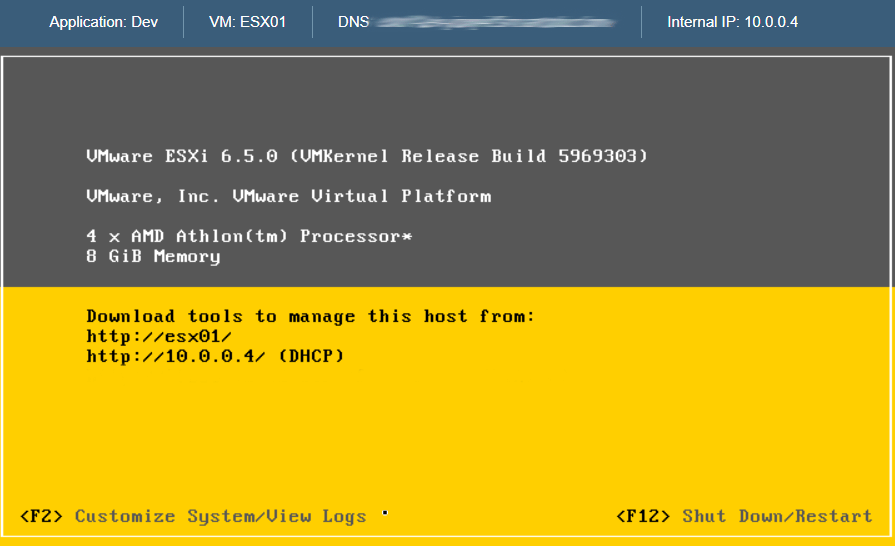Click the http://esx01/ address line
The height and width of the screenshot is (546, 895).
click(159, 336)
